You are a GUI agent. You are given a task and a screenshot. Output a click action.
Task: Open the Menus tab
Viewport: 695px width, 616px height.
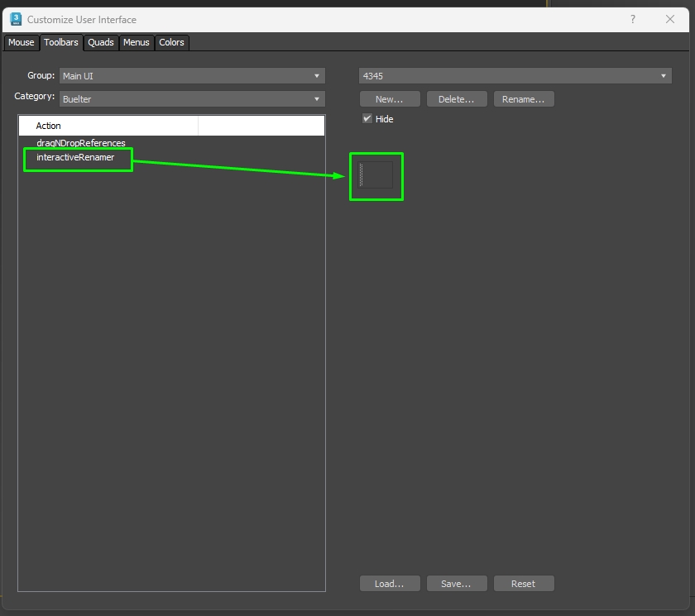136,42
